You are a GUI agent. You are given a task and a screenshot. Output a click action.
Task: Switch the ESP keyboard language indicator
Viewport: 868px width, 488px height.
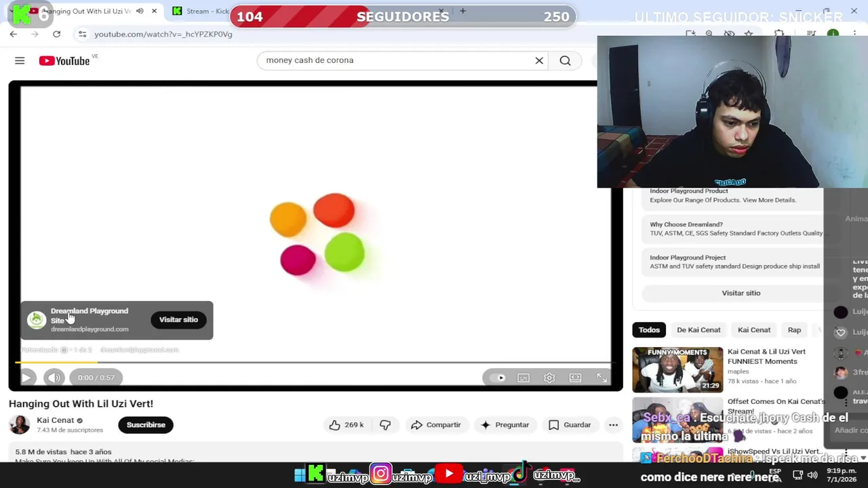pos(775,474)
